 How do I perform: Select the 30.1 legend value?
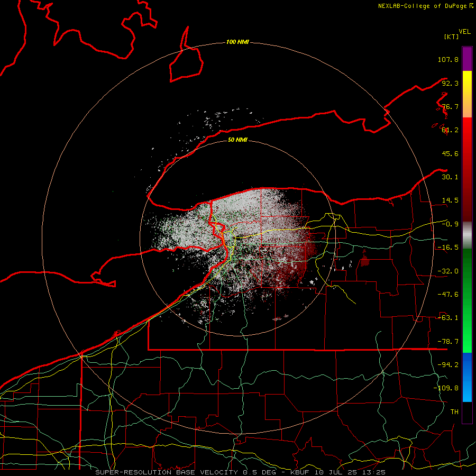(450, 177)
